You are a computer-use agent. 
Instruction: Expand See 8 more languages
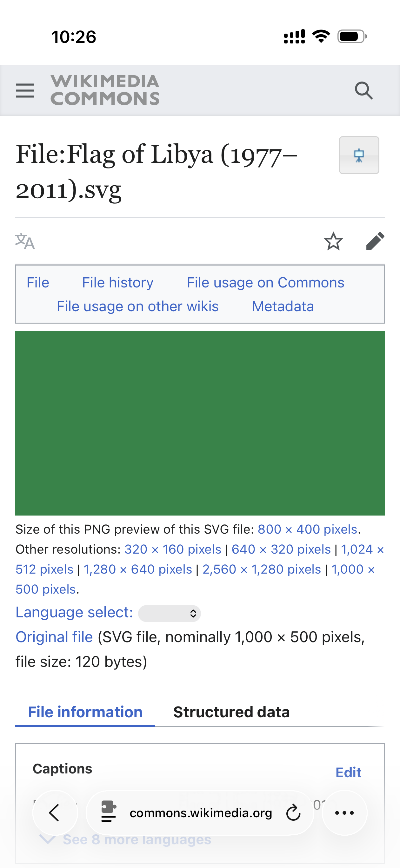137,840
